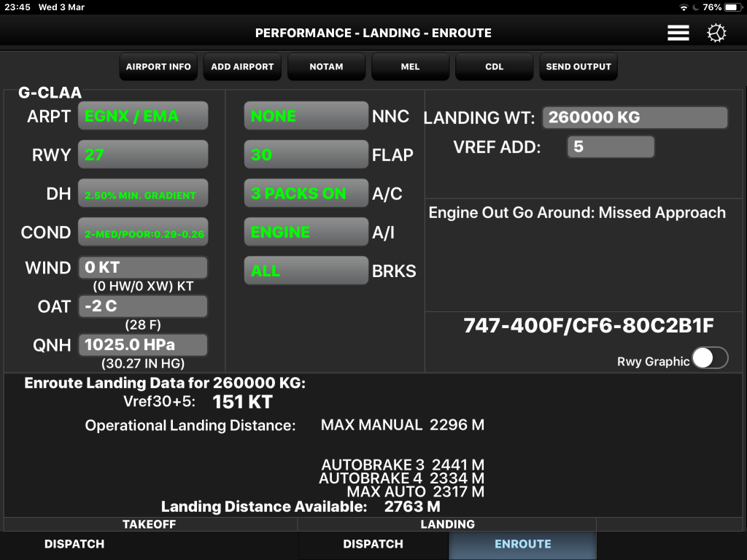Edit the QNH 1025.0 HPa field
747x560 pixels.
tap(143, 344)
